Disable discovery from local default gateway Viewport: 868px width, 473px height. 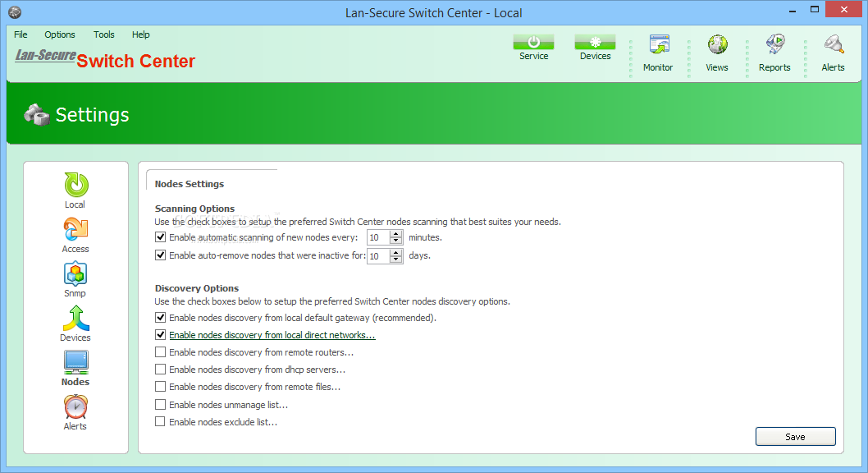[161, 317]
